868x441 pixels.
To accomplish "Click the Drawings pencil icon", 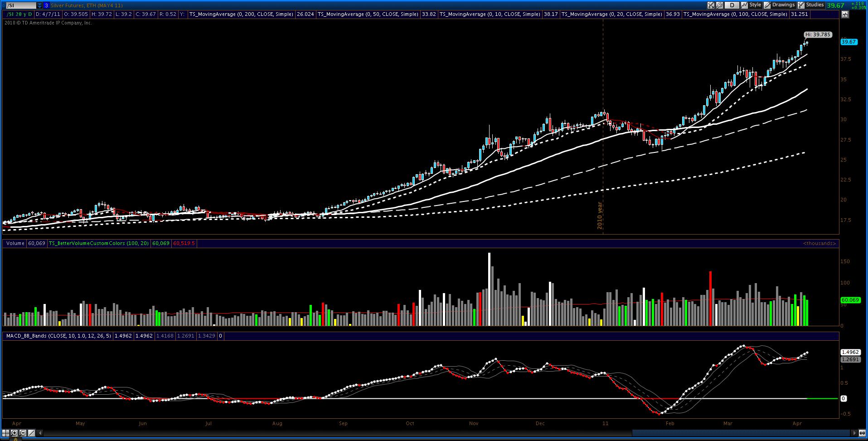I will tap(767, 5).
